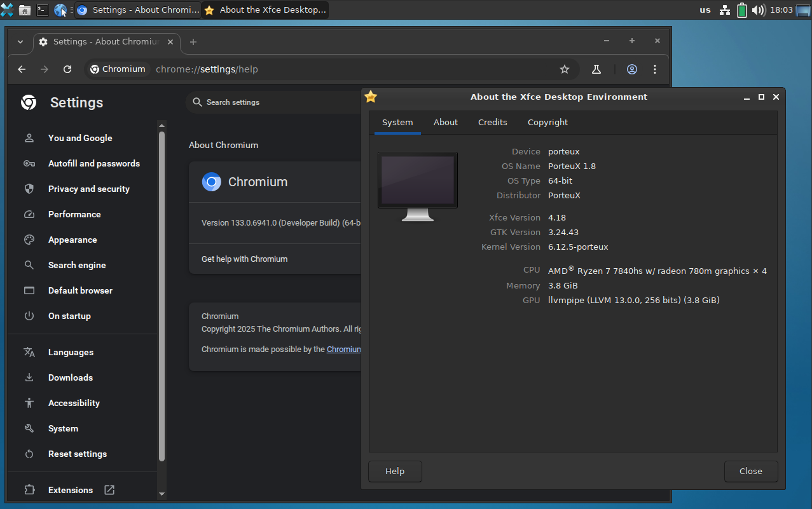Launch the terminal from the top panel

tap(43, 10)
